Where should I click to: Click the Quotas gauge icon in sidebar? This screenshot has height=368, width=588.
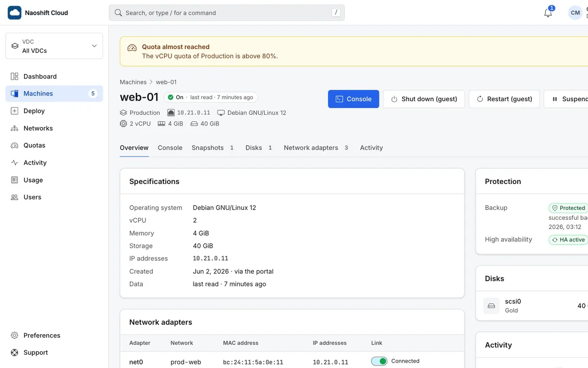point(15,145)
